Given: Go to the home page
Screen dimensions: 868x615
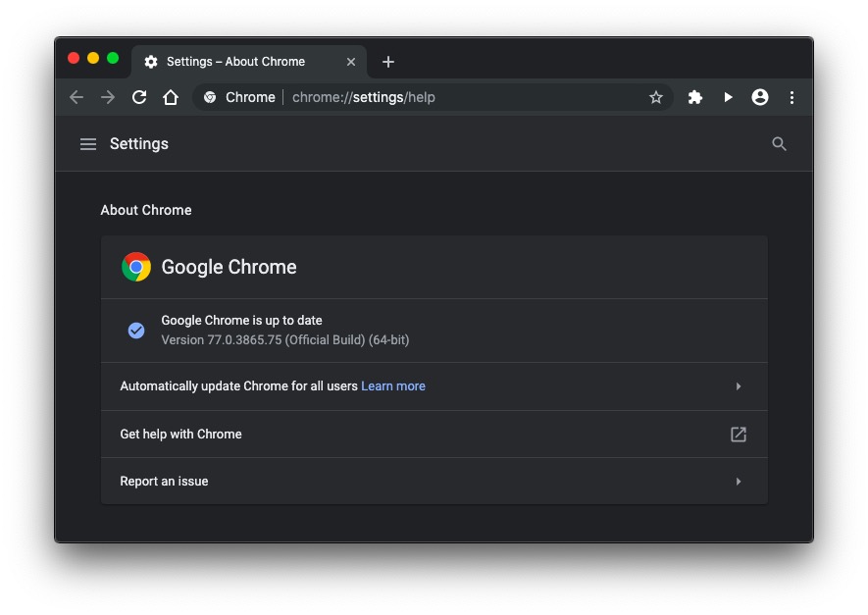Looking at the screenshot, I should click(x=171, y=97).
